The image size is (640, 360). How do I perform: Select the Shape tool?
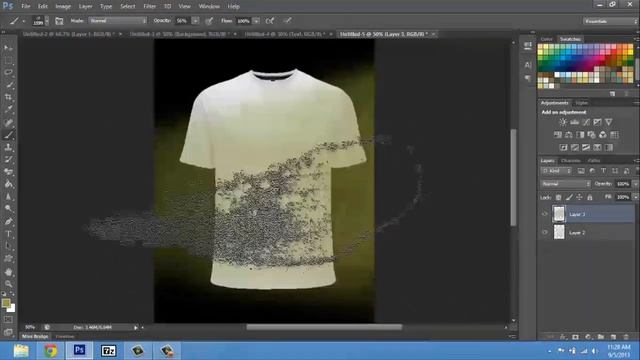(8, 259)
